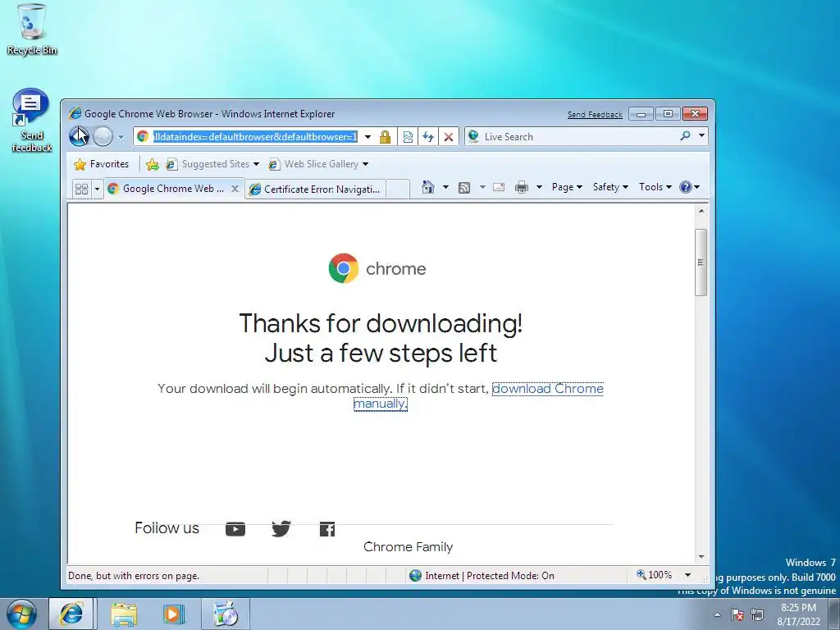Open the tab list dropdown arrow

(97, 189)
